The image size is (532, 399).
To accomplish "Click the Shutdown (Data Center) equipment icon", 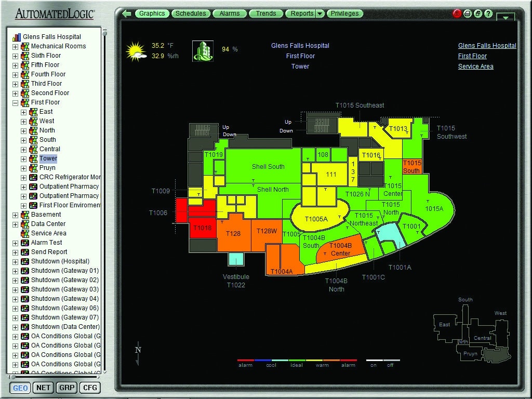I will click(25, 327).
